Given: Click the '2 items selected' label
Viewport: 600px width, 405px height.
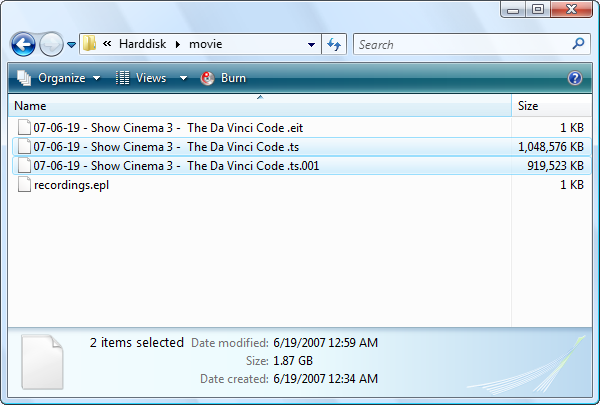Looking at the screenshot, I should pyautogui.click(x=137, y=342).
